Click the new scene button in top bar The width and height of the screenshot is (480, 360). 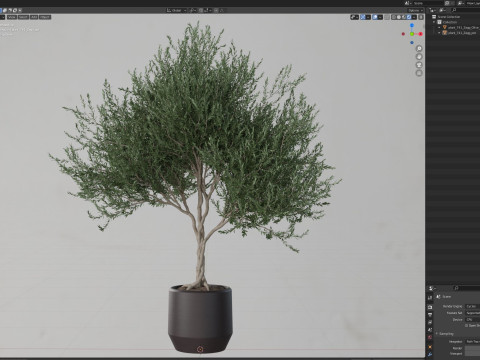point(447,3)
